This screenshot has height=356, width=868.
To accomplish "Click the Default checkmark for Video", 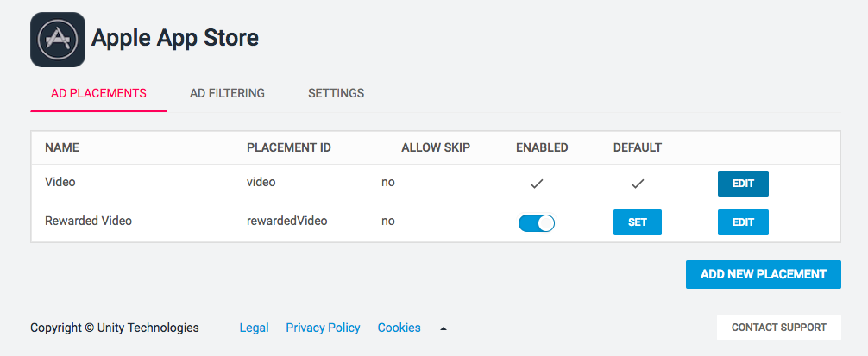I will pyautogui.click(x=638, y=184).
